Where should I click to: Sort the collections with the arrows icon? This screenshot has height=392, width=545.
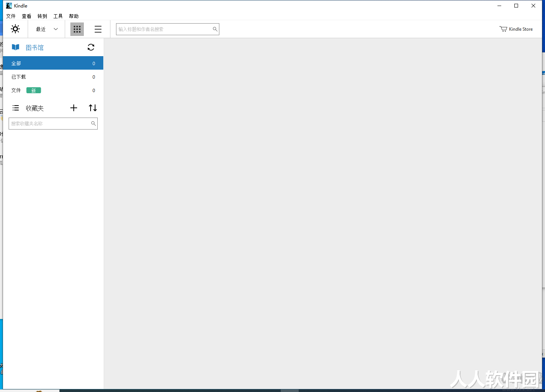click(x=93, y=108)
